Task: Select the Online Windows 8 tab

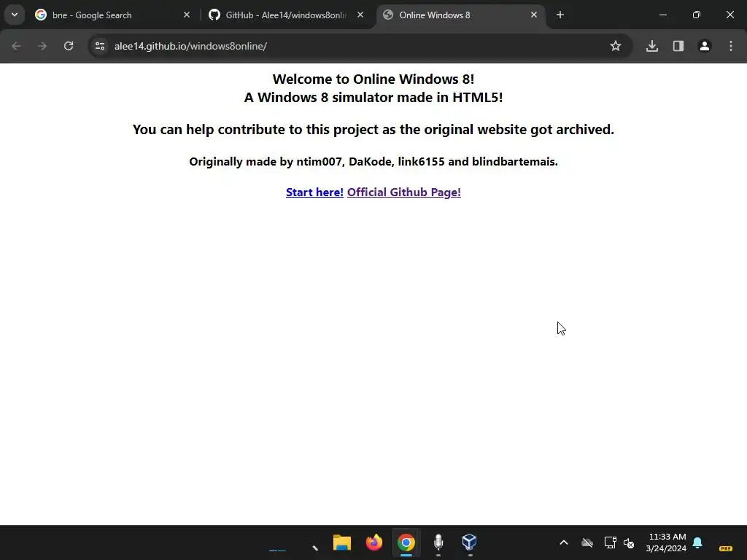Action: click(x=460, y=15)
